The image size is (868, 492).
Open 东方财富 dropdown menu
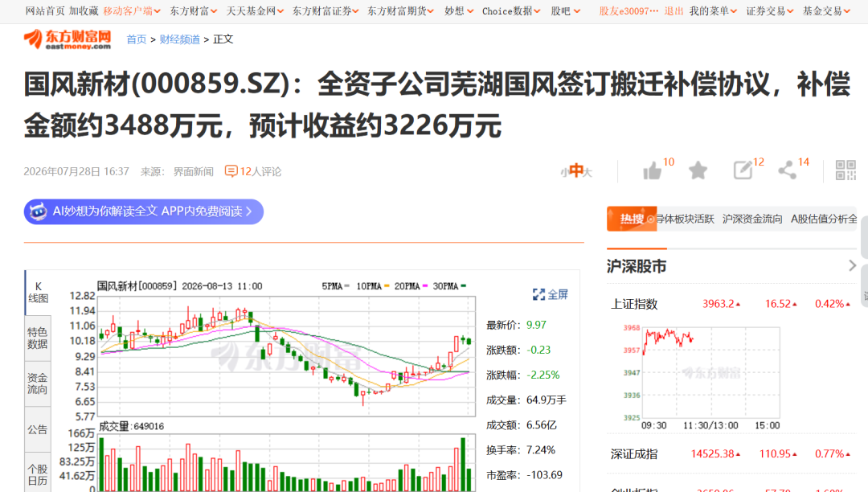point(193,11)
